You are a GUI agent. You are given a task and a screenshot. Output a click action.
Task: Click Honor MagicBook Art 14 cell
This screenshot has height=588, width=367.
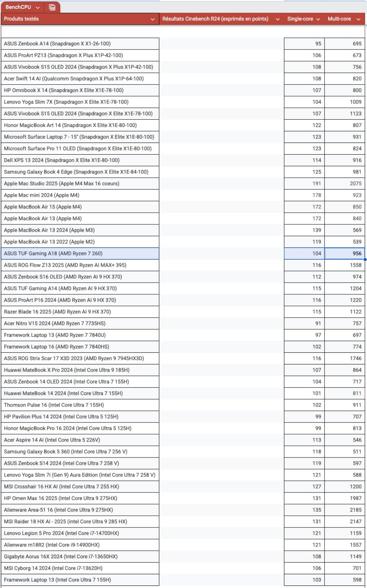click(80, 125)
